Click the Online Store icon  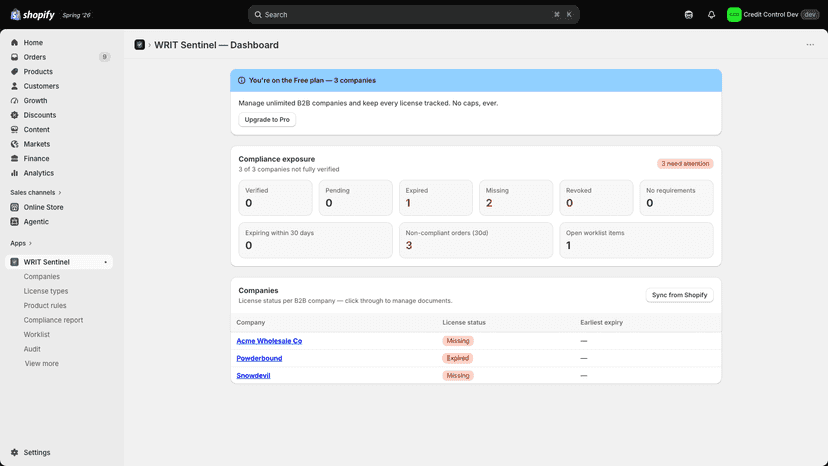click(14, 207)
